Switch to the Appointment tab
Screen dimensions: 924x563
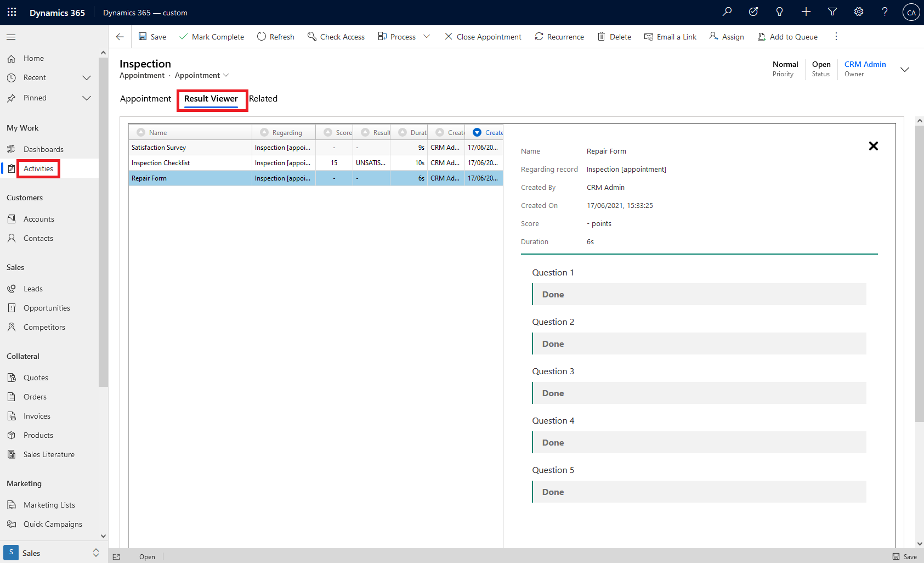pyautogui.click(x=145, y=99)
